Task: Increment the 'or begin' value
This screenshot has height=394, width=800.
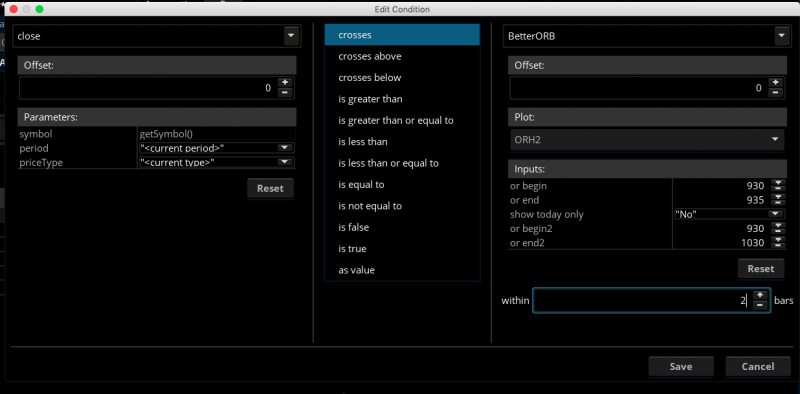Action: click(779, 183)
